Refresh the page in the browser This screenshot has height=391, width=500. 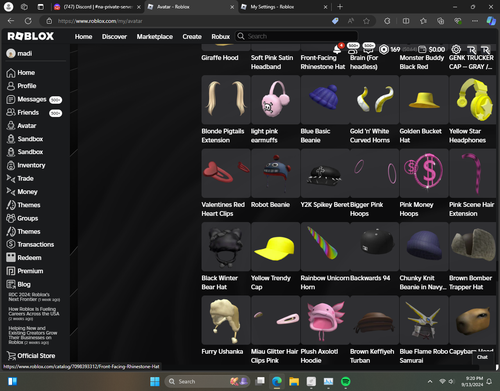point(28,21)
